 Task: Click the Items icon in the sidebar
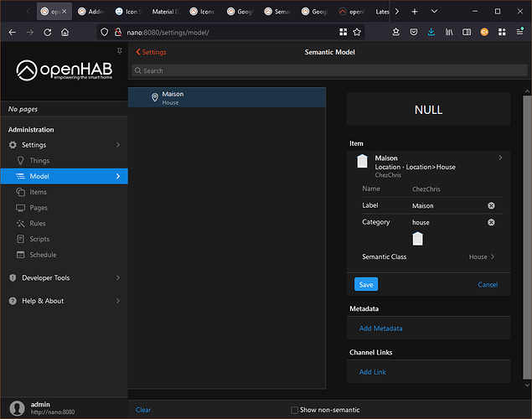coord(20,192)
